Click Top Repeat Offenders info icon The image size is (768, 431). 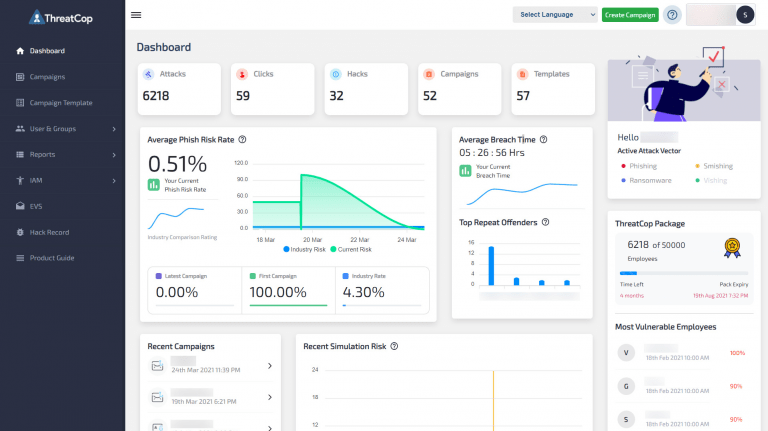click(x=545, y=222)
